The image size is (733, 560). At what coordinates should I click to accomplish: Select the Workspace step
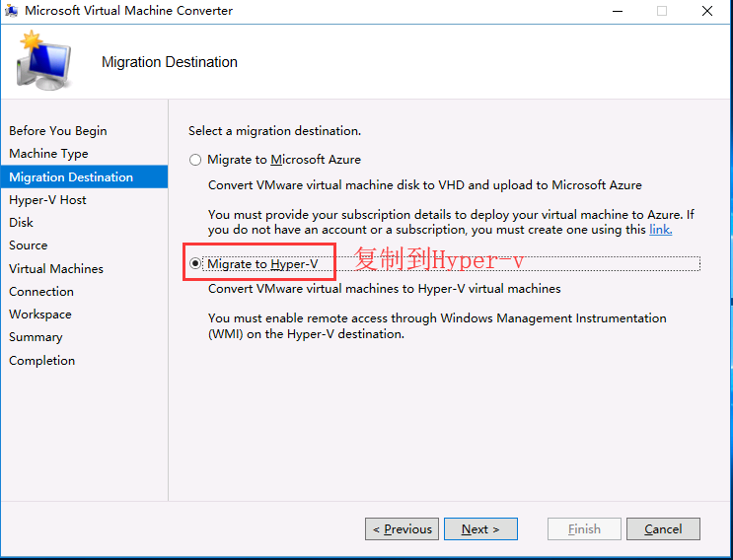40,315
